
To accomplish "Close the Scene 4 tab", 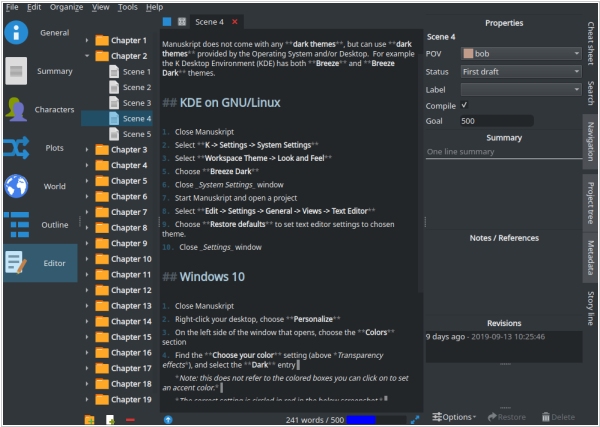I will tap(234, 21).
